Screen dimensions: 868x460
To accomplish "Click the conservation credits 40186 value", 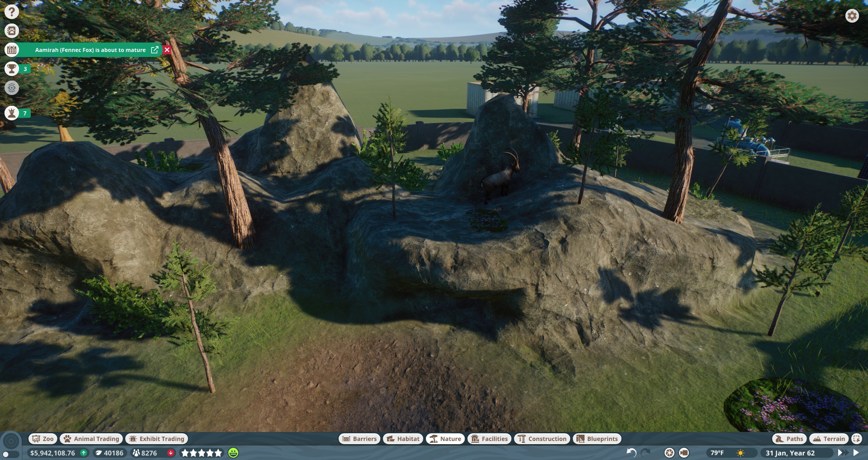I will tap(113, 453).
